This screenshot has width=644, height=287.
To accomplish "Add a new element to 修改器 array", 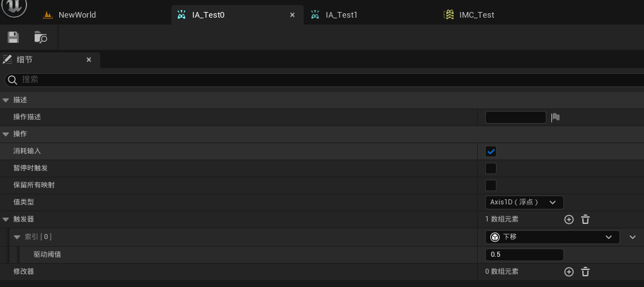I will point(568,272).
